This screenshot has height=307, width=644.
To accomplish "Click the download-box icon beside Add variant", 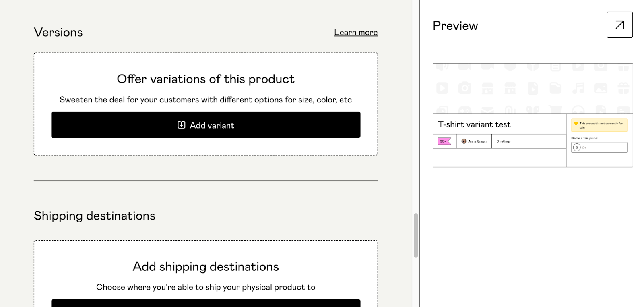I will (182, 125).
